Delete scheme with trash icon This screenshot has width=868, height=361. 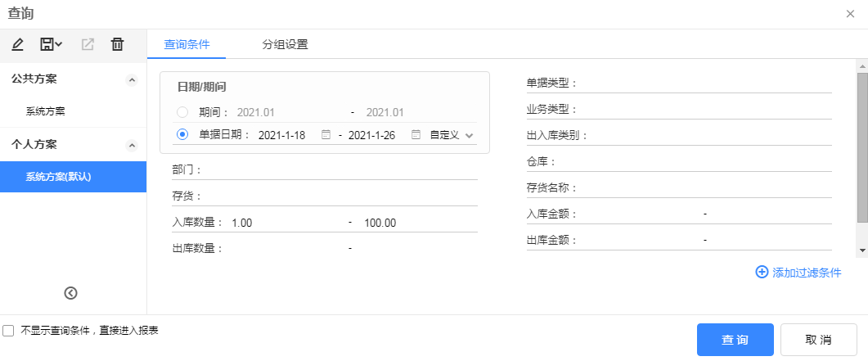[x=117, y=44]
